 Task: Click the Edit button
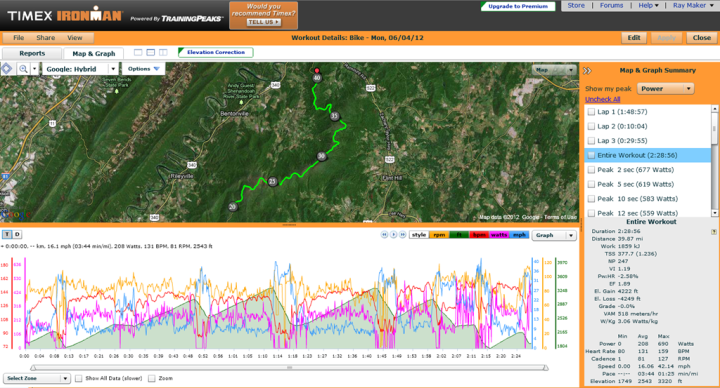(x=634, y=38)
